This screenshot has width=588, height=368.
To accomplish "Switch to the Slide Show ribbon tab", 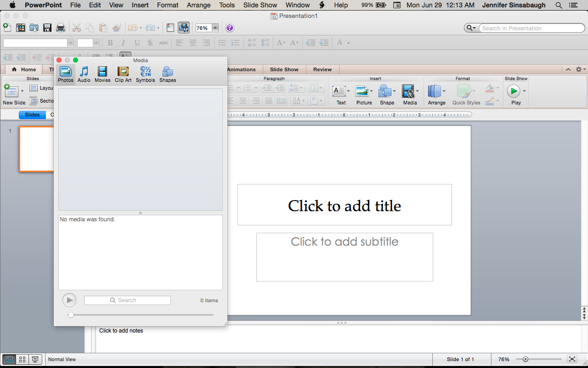I will coord(284,69).
